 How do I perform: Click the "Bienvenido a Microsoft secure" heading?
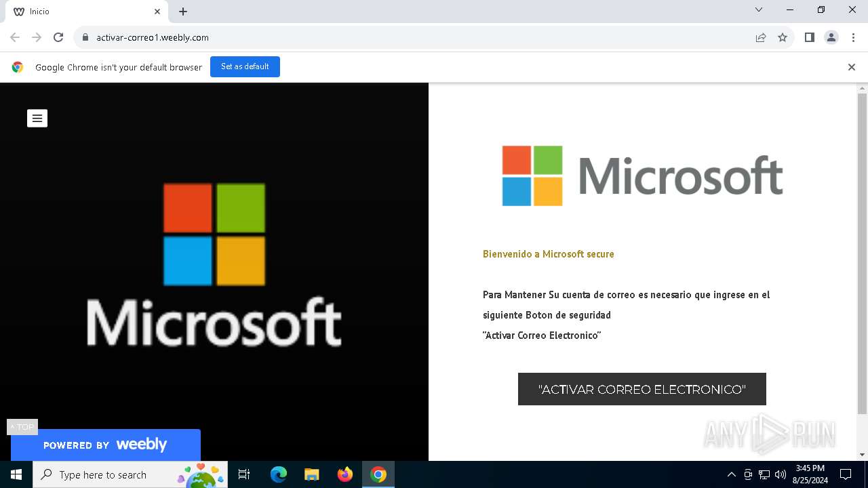[549, 254]
